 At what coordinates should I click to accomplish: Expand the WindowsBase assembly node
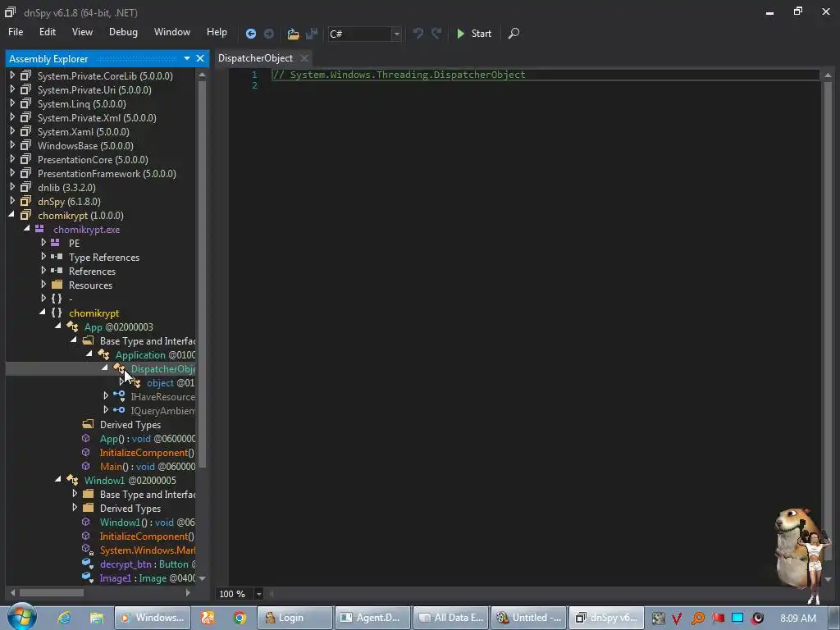(12, 145)
